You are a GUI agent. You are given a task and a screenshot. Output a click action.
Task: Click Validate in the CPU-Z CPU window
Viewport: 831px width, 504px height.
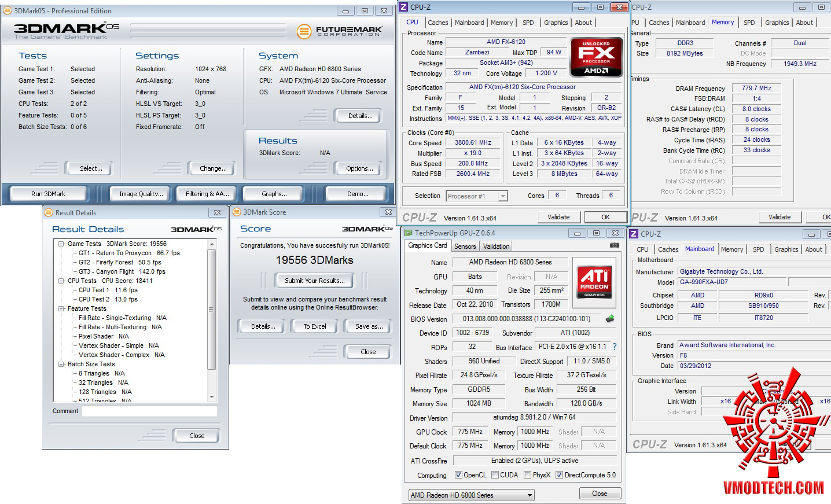pyautogui.click(x=558, y=217)
